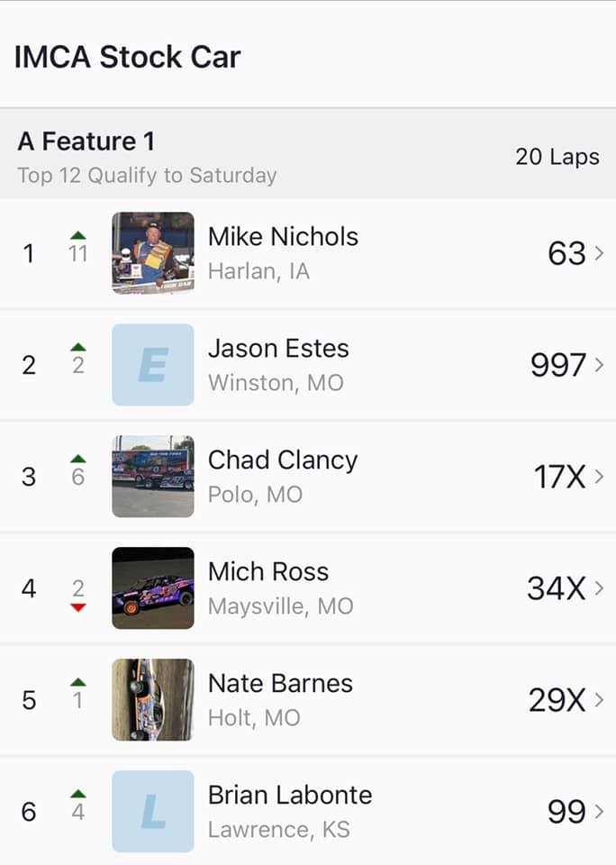Click green up arrow gaining 11 positions

pyautogui.click(x=78, y=236)
